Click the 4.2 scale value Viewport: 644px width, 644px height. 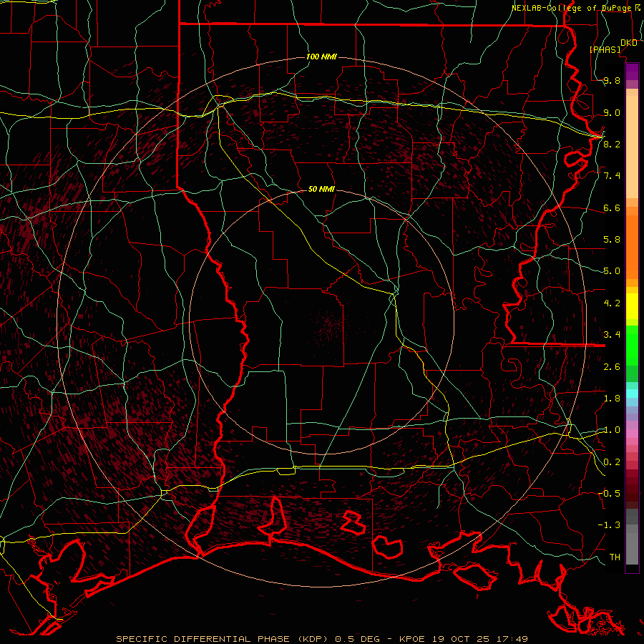612,303
